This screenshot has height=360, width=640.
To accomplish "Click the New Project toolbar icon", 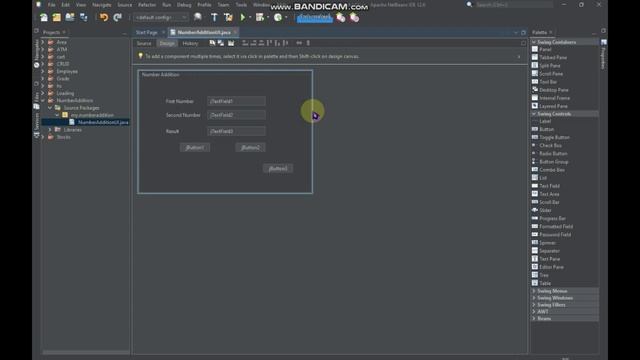I will [x=57, y=18].
